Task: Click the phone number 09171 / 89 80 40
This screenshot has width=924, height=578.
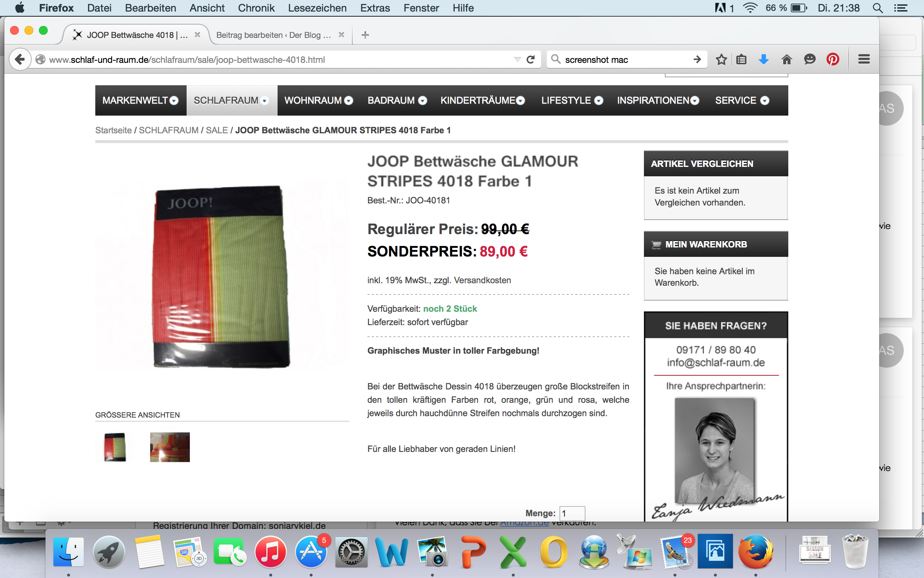Action: point(716,349)
